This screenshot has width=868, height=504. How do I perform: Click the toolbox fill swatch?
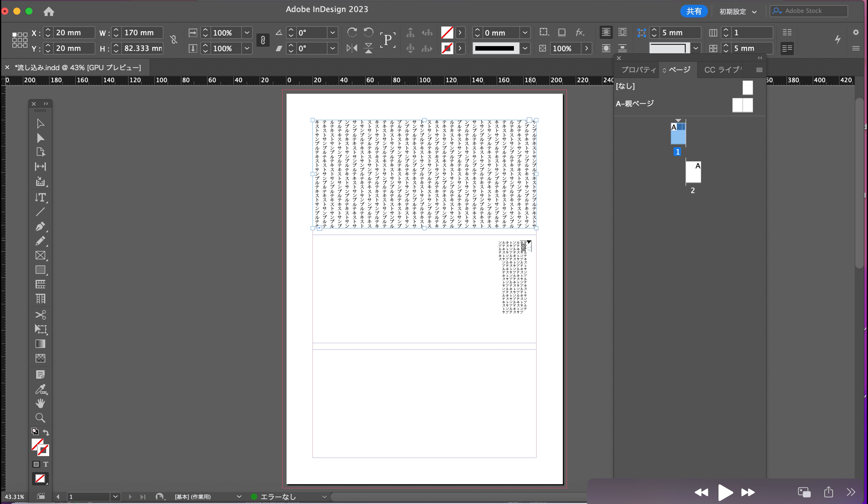(x=37, y=444)
